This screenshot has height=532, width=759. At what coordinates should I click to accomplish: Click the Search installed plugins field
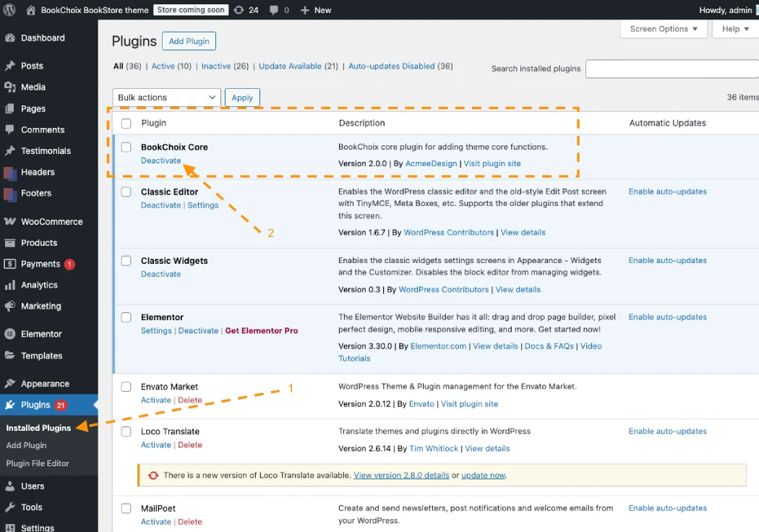(672, 69)
